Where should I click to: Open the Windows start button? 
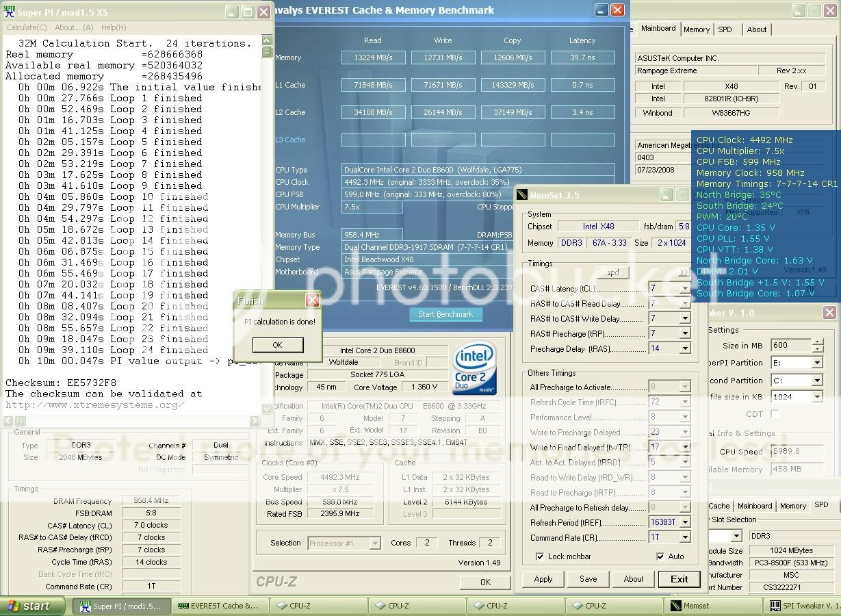pyautogui.click(x=33, y=606)
